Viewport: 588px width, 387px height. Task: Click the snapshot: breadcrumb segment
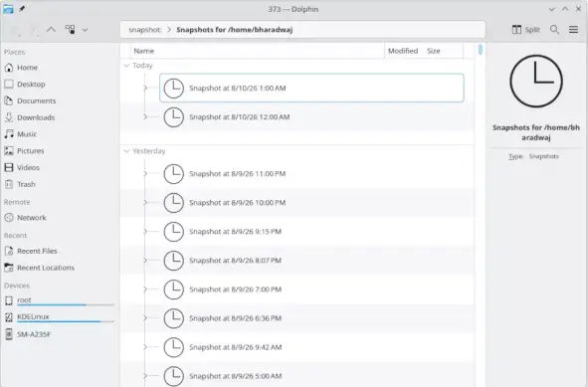pos(144,30)
